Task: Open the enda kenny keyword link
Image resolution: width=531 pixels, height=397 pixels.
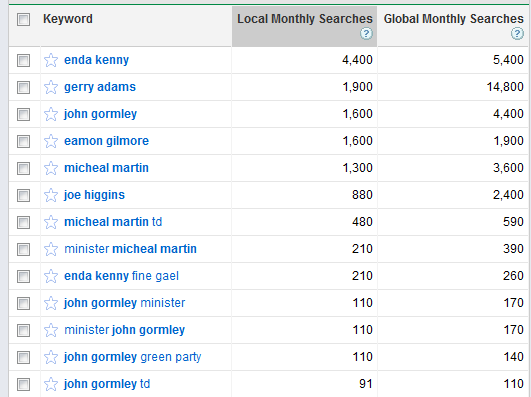Action: pyautogui.click(x=97, y=60)
